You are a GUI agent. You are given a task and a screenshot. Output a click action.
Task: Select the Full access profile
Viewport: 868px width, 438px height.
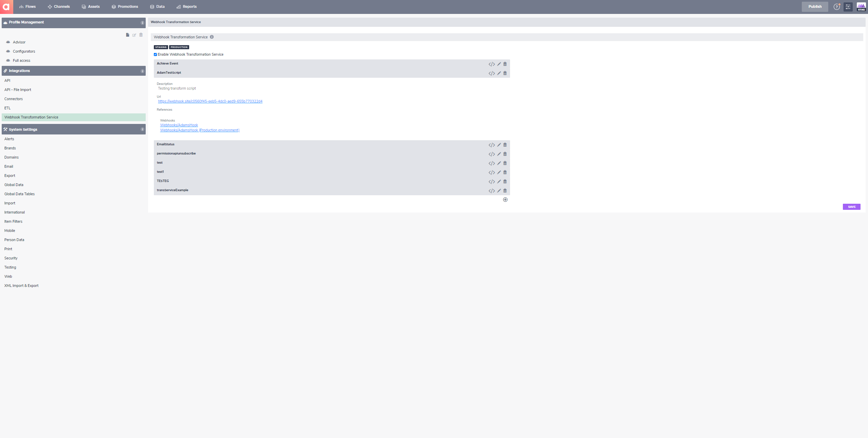[21, 61]
